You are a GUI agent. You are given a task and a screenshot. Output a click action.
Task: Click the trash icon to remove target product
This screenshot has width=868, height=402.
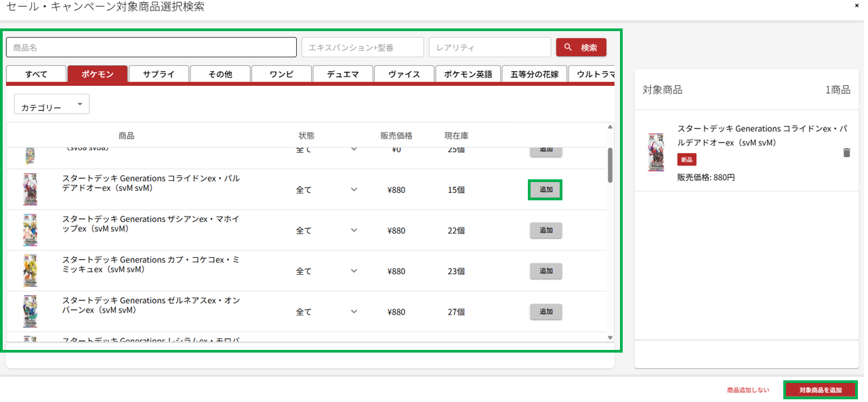(x=846, y=153)
